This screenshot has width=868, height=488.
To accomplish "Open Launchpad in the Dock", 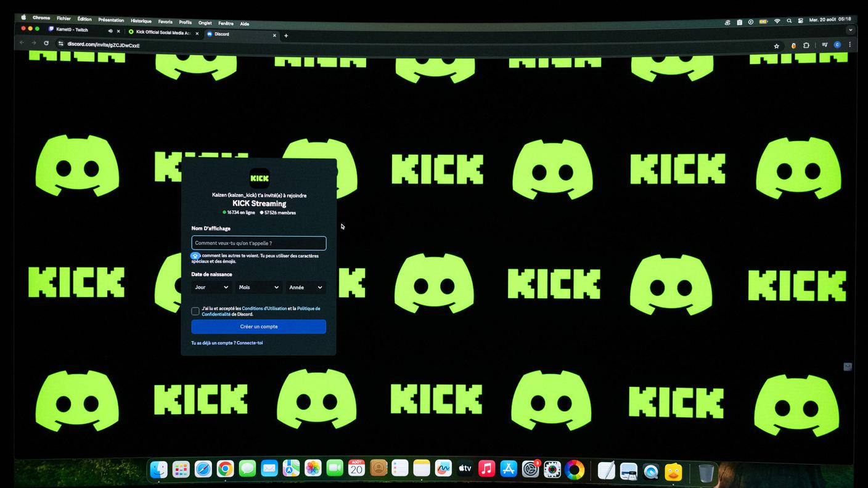I will [x=181, y=470].
